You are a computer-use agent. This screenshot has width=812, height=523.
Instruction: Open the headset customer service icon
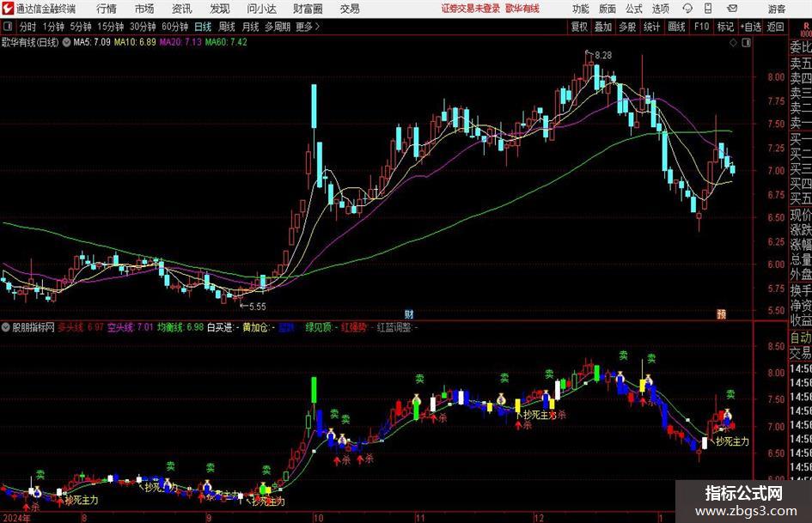point(687,9)
